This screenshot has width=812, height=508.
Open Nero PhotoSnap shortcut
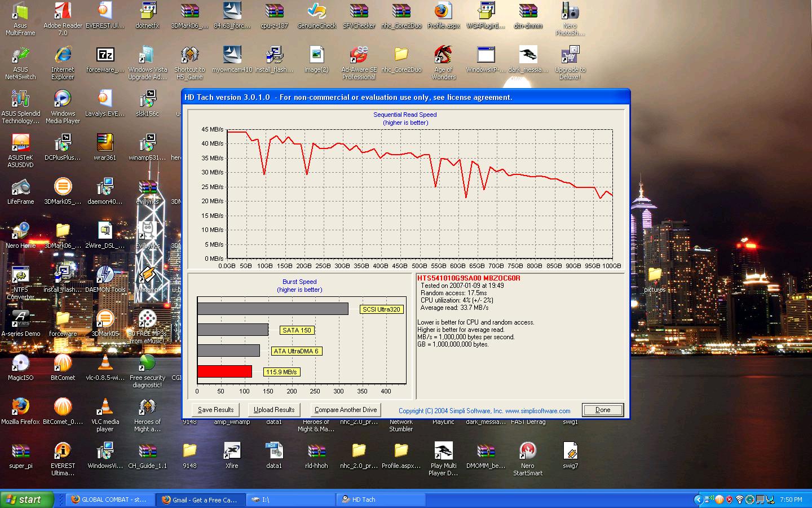(x=570, y=19)
